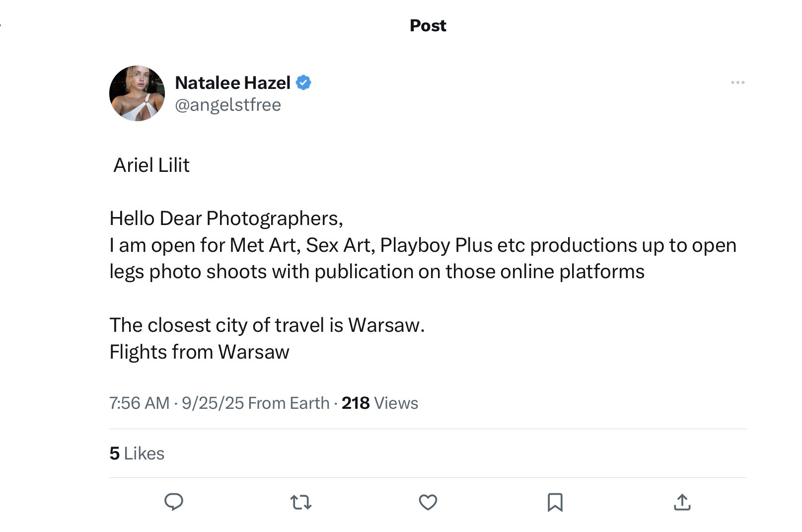Click the Post heading at top
The height and width of the screenshot is (532, 802).
coord(428,25)
